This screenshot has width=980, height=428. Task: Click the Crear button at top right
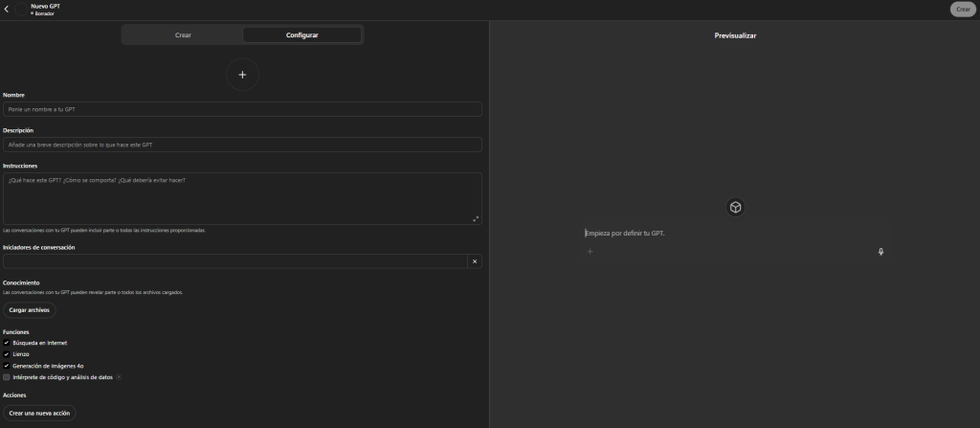[963, 9]
